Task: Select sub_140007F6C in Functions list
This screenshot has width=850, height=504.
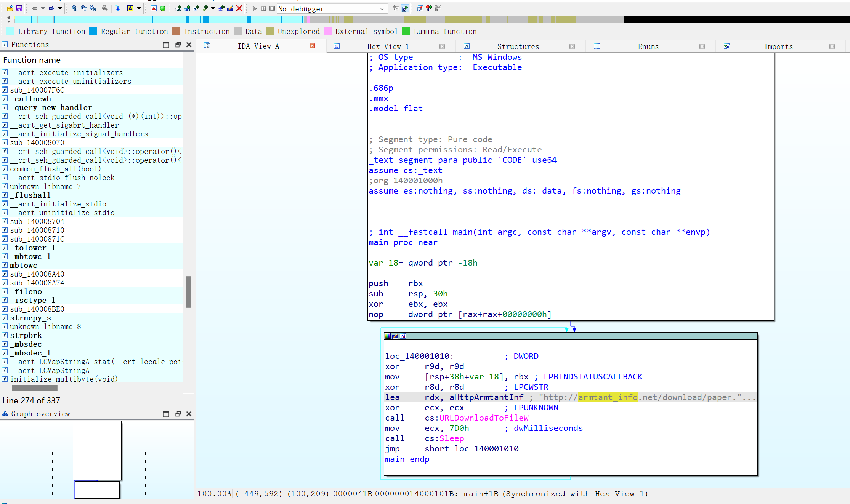Action: click(x=92, y=90)
